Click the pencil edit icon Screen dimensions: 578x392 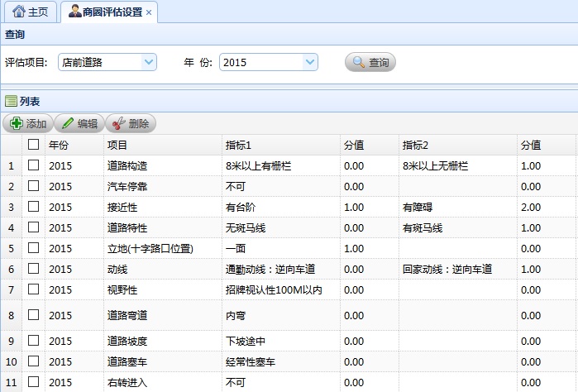[x=68, y=123]
